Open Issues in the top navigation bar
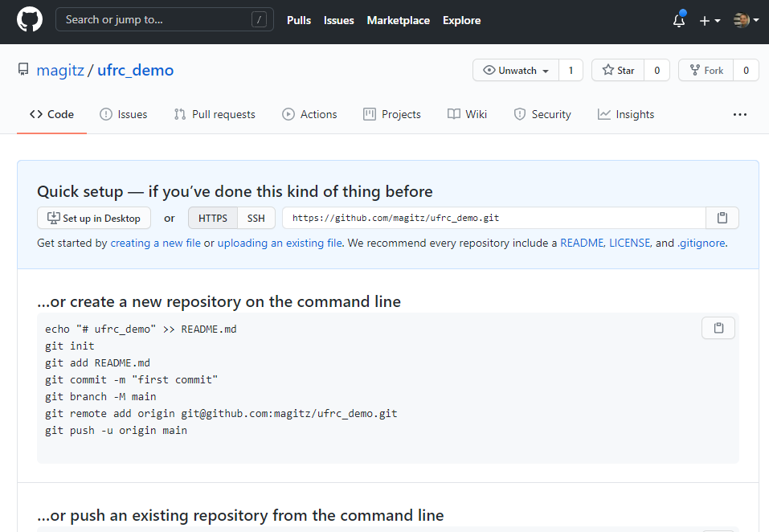 tap(338, 20)
